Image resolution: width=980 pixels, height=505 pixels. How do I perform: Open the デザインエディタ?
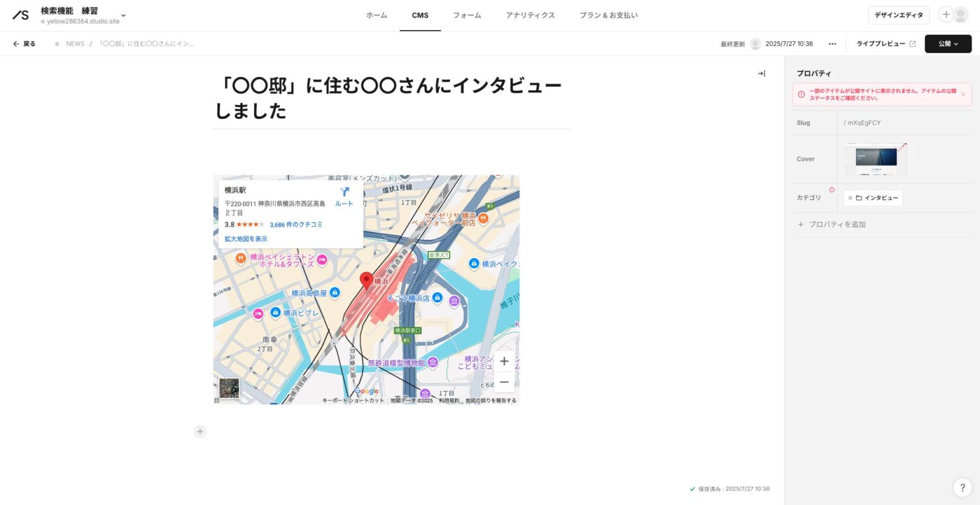(898, 14)
